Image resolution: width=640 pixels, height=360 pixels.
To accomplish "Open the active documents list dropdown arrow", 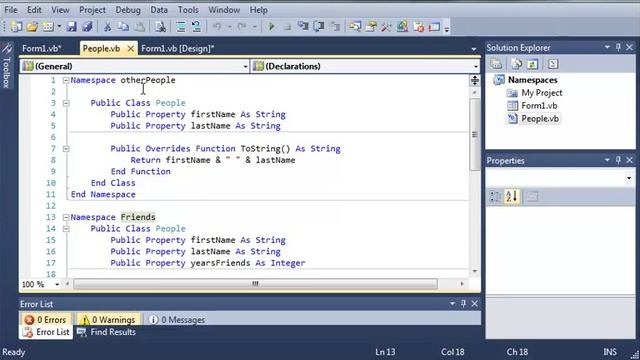I will pos(473,49).
